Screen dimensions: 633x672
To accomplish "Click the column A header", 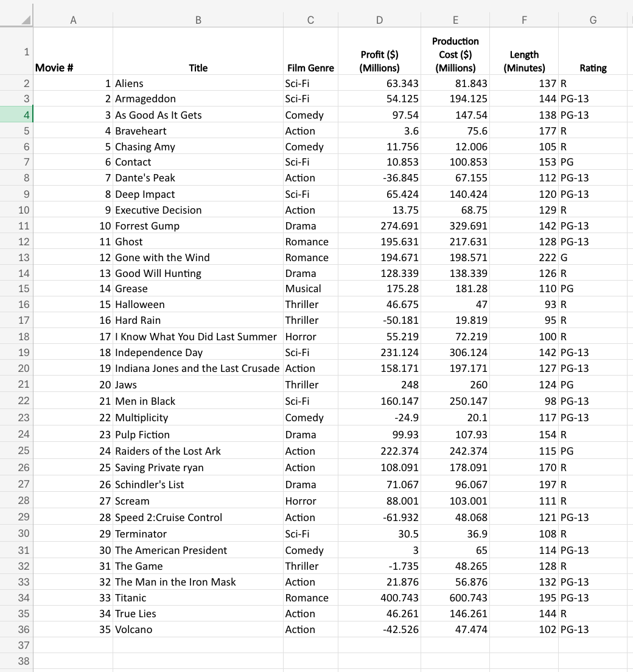I will pos(73,20).
